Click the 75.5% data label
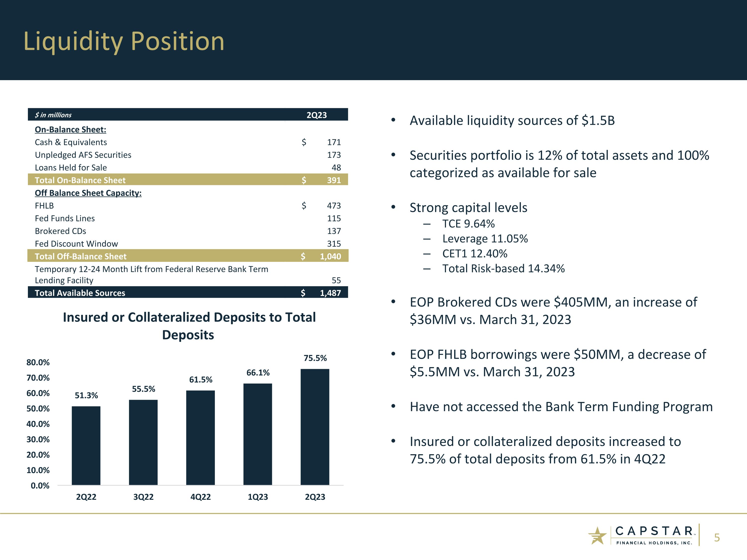Image resolution: width=747 pixels, height=560 pixels. coord(315,358)
